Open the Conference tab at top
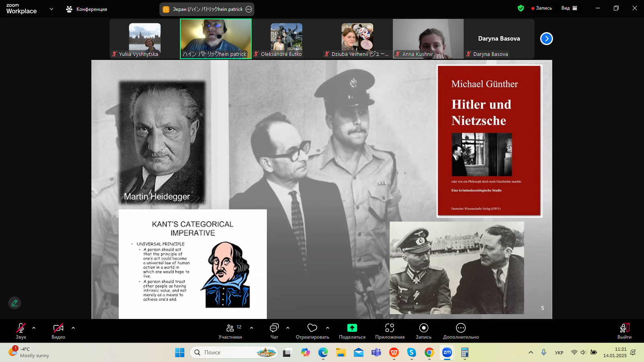The width and height of the screenshot is (644, 362). (x=87, y=9)
